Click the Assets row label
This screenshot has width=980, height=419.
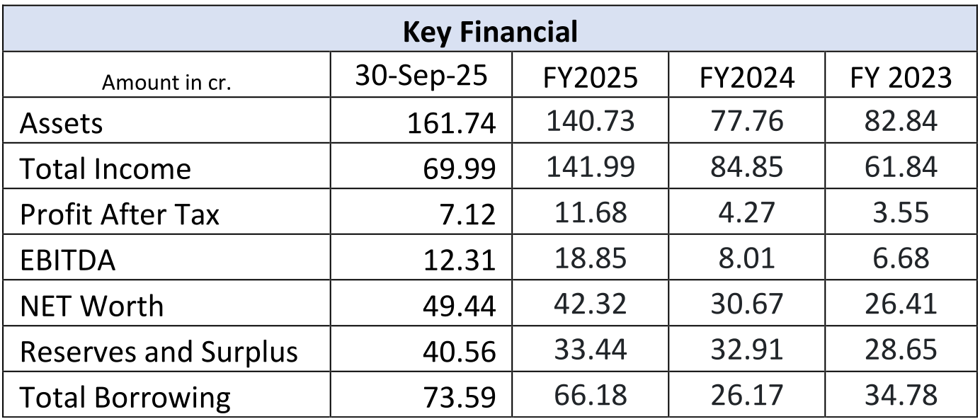tap(62, 123)
